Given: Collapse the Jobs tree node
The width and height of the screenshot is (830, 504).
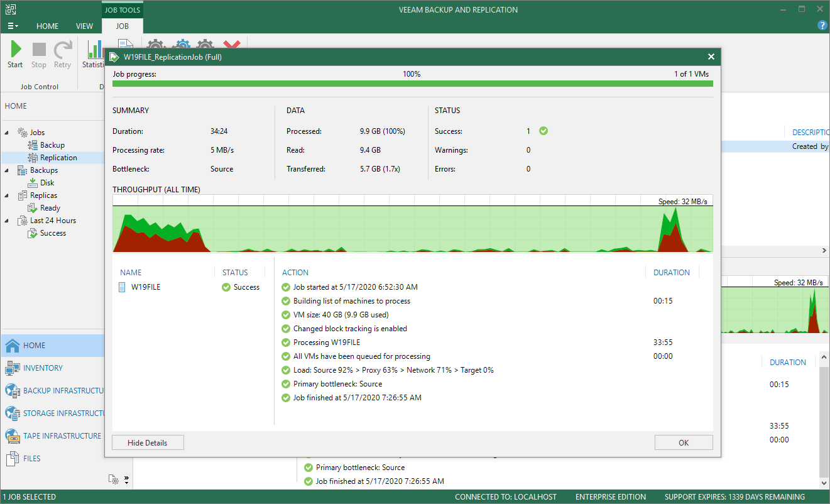Looking at the screenshot, I should tap(7, 133).
